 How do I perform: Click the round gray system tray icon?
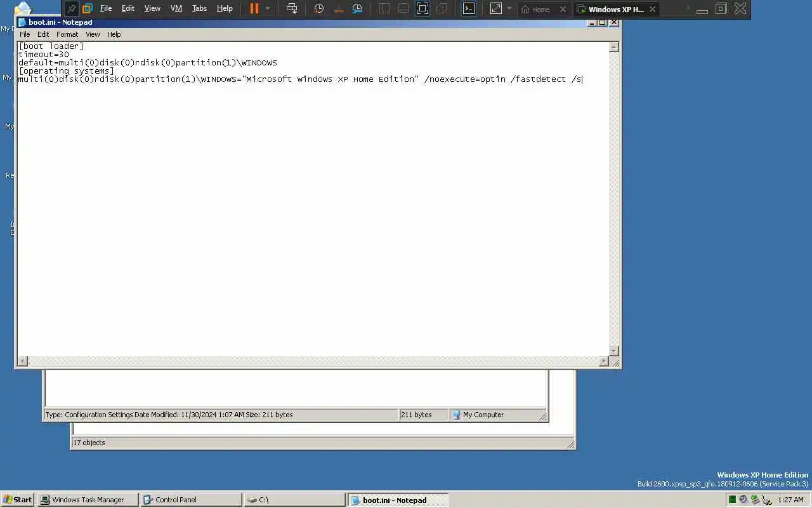pos(743,500)
